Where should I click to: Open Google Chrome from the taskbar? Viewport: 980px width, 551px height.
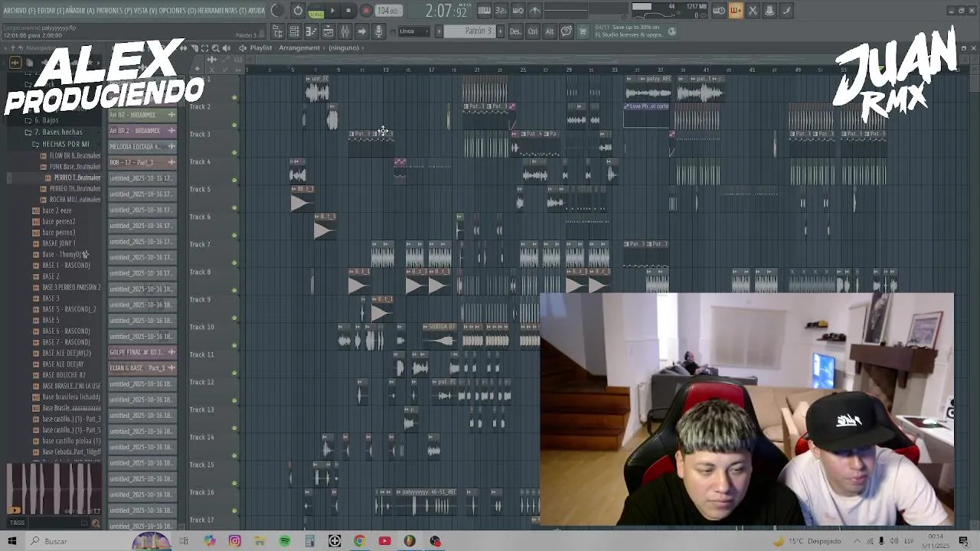point(360,541)
